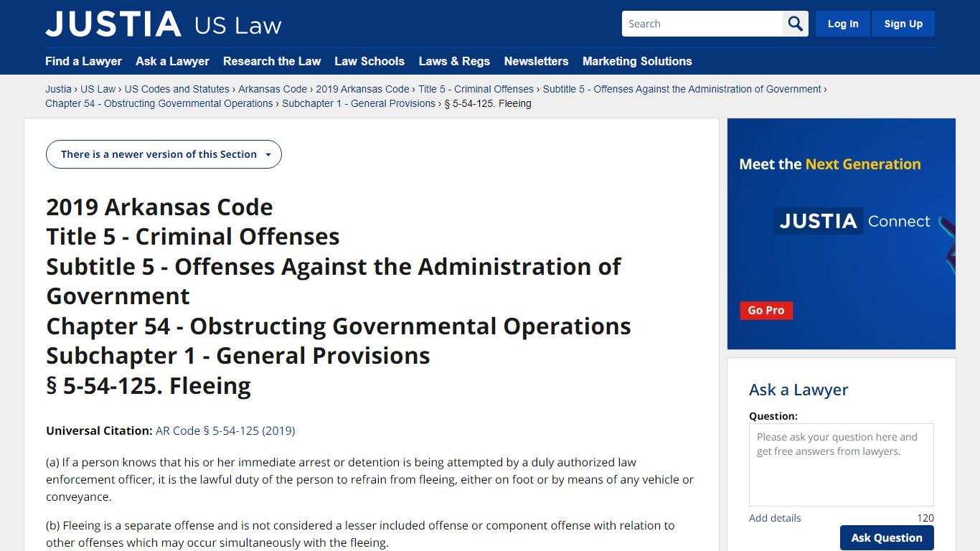Viewport: 980px width, 551px height.
Task: Open Laws & Regs menu
Action: point(454,61)
